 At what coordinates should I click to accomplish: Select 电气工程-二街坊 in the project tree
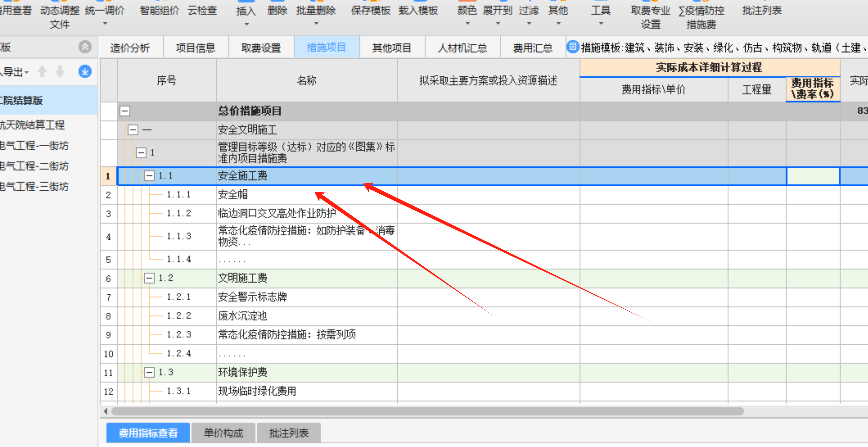[x=34, y=166]
